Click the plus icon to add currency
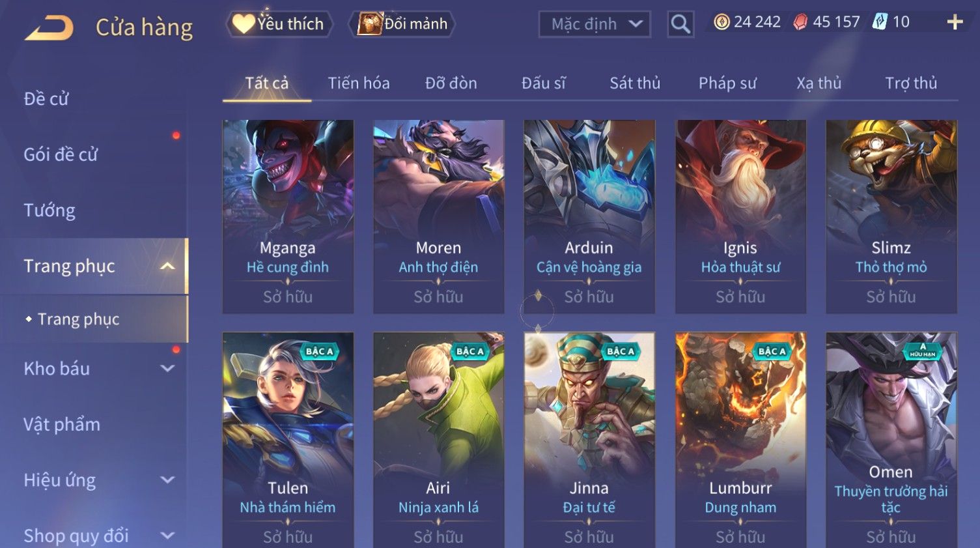The height and width of the screenshot is (548, 980). (955, 22)
